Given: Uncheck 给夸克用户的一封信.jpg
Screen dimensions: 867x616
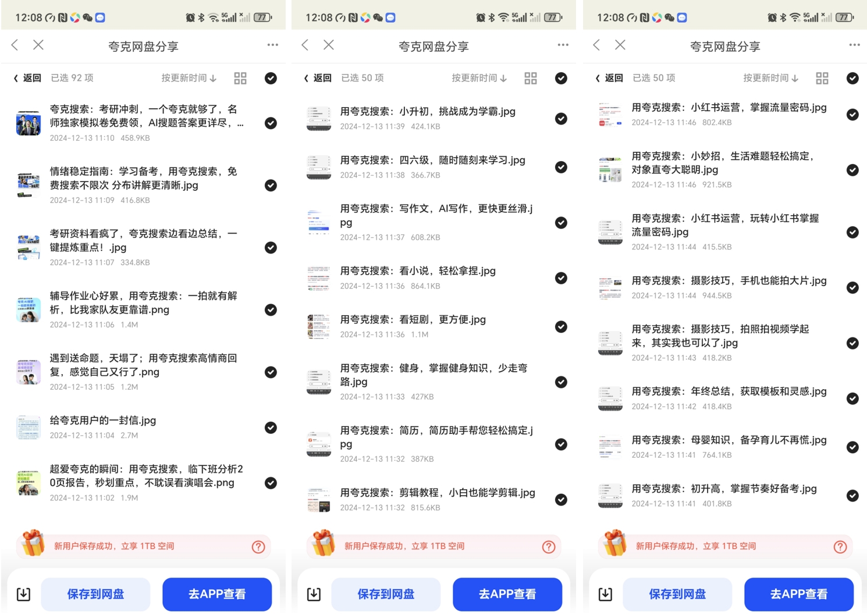Looking at the screenshot, I should 271,428.
